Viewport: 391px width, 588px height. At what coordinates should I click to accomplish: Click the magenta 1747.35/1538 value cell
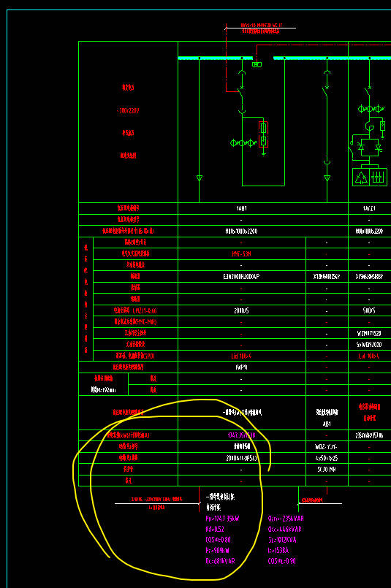pyautogui.click(x=242, y=435)
